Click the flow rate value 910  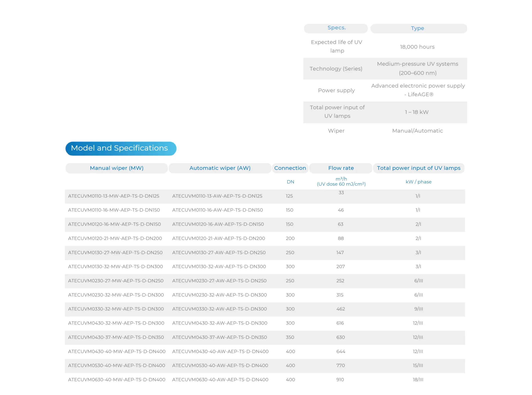point(340,380)
